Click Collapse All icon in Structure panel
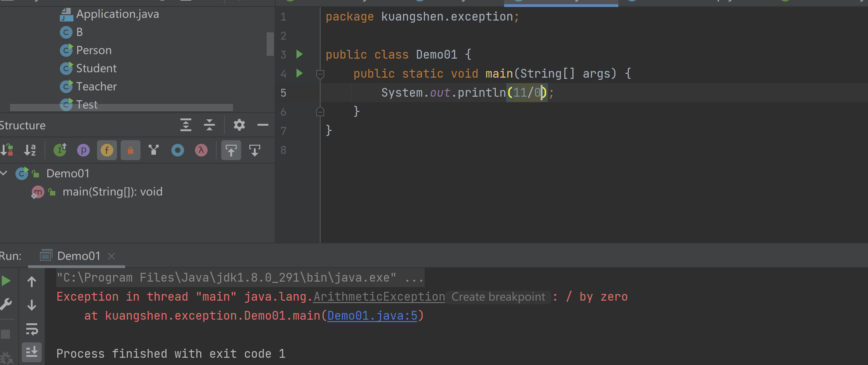The image size is (868, 365). point(209,125)
